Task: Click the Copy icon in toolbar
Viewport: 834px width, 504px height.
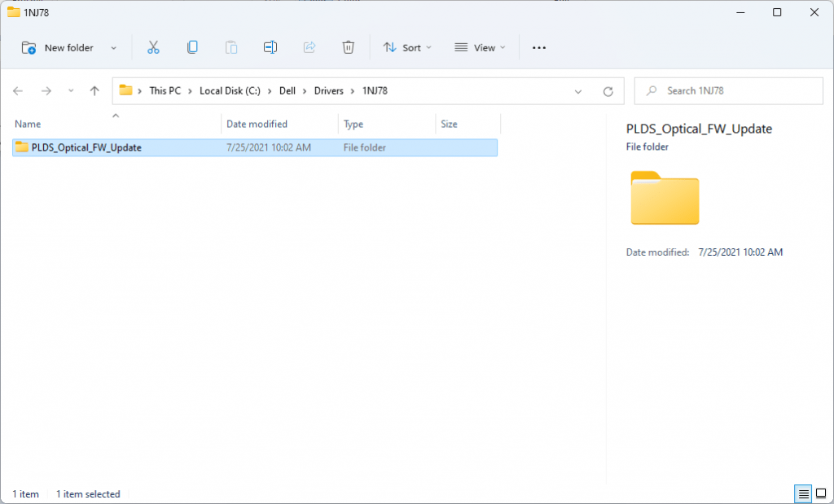Action: (x=192, y=48)
